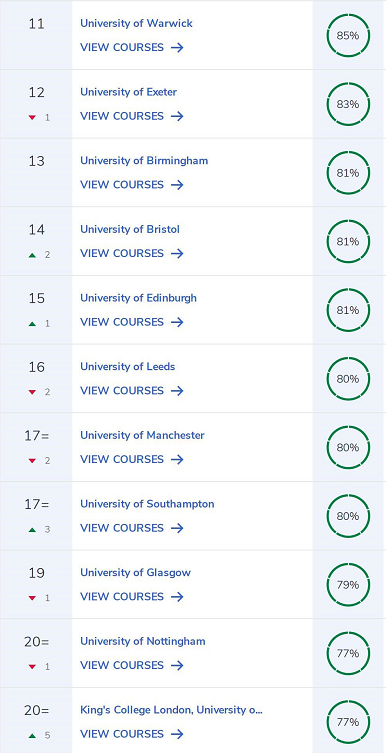Open the University of Warwick link

coord(136,23)
